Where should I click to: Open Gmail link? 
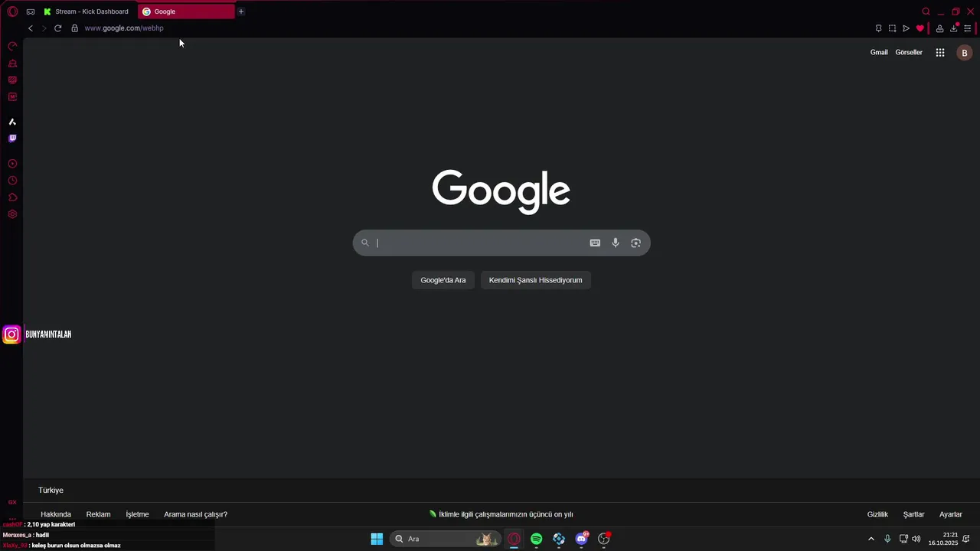[x=879, y=53]
